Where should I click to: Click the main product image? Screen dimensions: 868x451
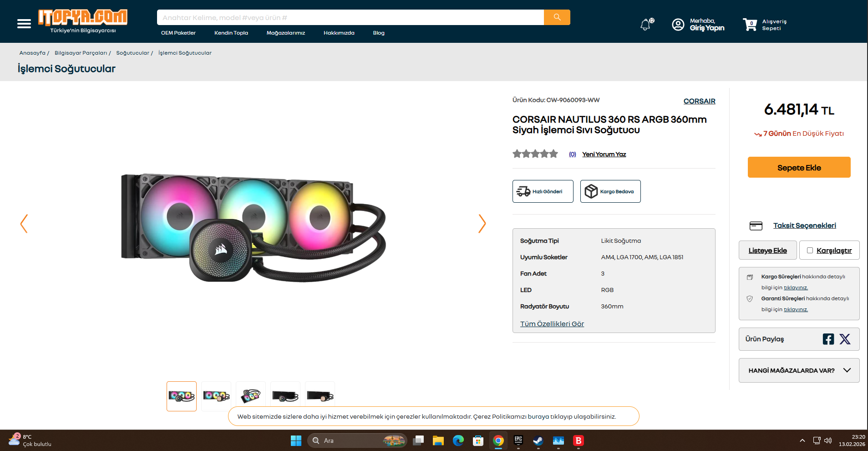point(253,227)
